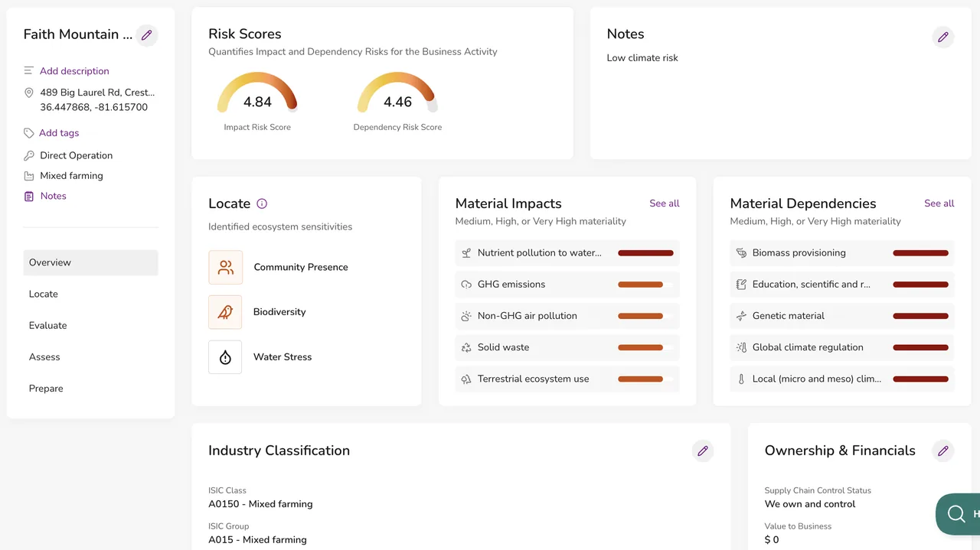Click the Nutrient pollution row icon
980x550 pixels.
tap(466, 252)
